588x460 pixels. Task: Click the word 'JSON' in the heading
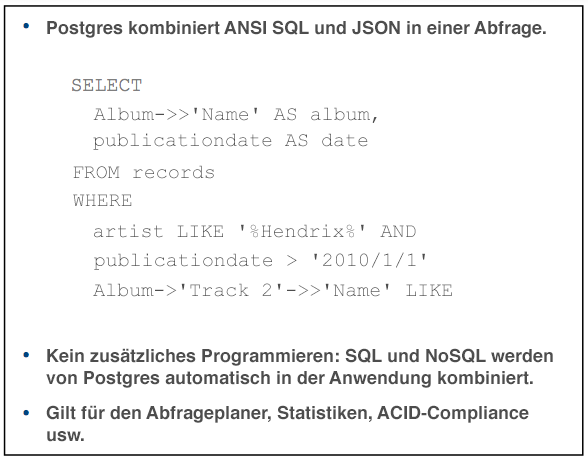tap(376, 28)
